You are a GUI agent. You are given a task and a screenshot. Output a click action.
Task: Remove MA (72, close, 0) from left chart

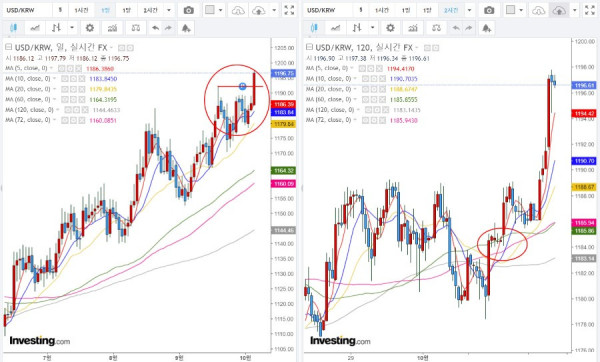click(x=82, y=120)
